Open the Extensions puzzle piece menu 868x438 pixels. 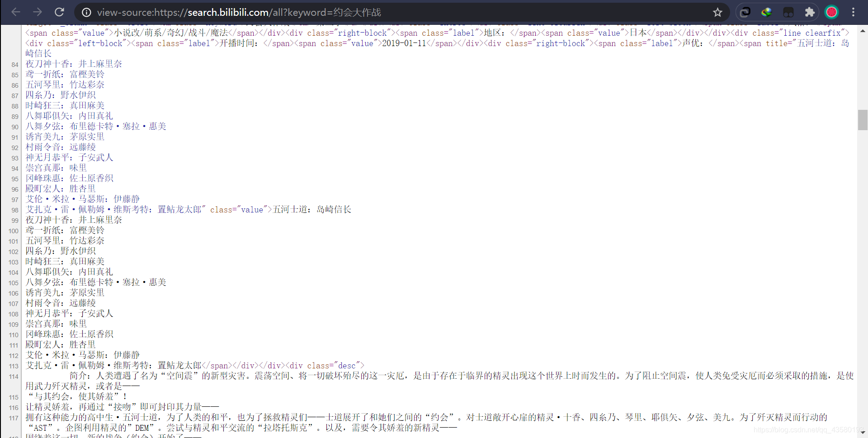[x=810, y=12]
